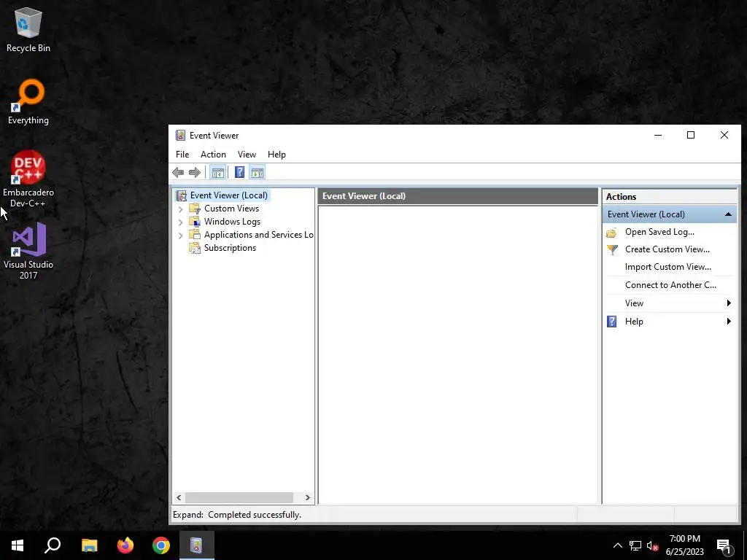Click the muted volume tray icon

click(653, 545)
